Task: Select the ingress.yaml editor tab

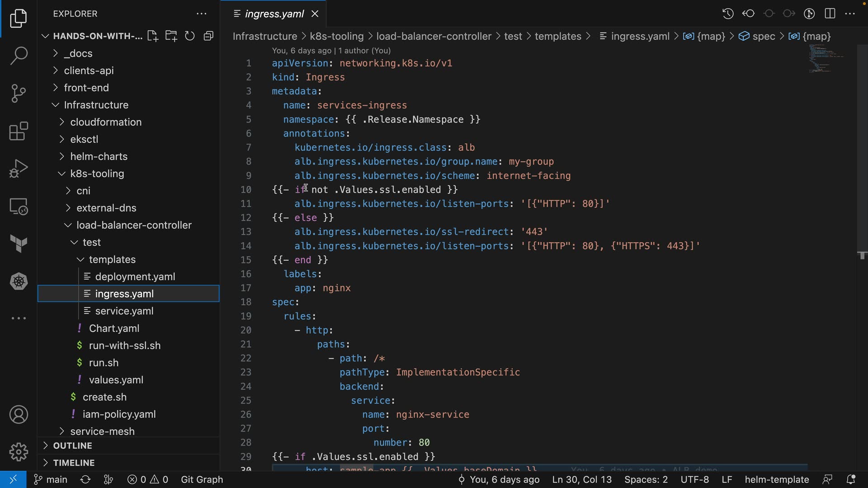Action: pos(274,14)
